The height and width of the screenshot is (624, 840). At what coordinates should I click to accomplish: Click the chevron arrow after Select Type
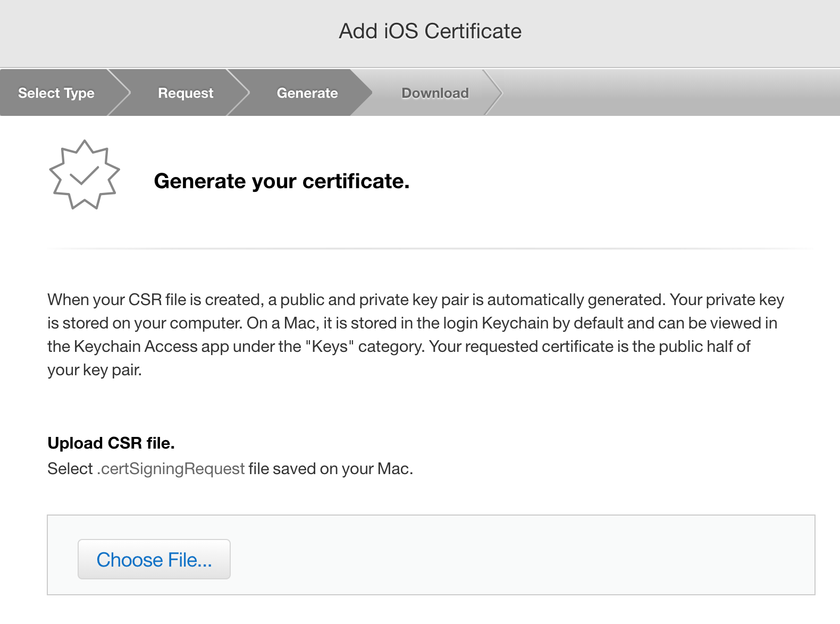[x=122, y=93]
